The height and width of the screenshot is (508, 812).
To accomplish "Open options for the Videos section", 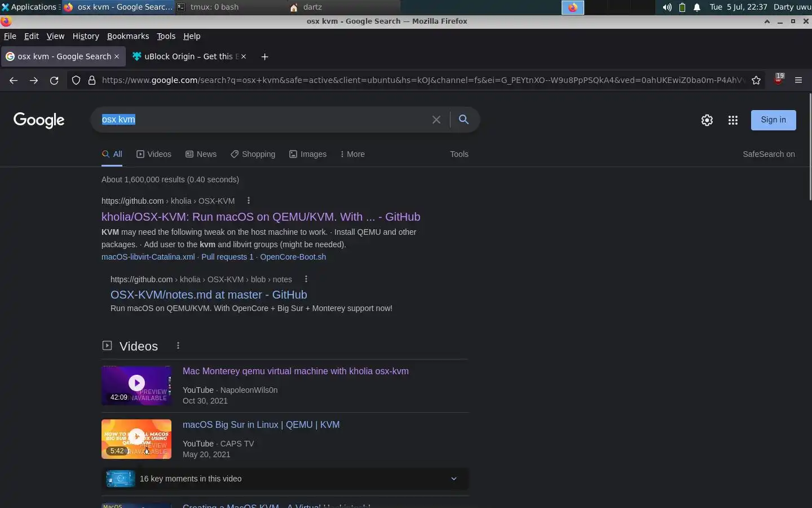I will click(178, 345).
